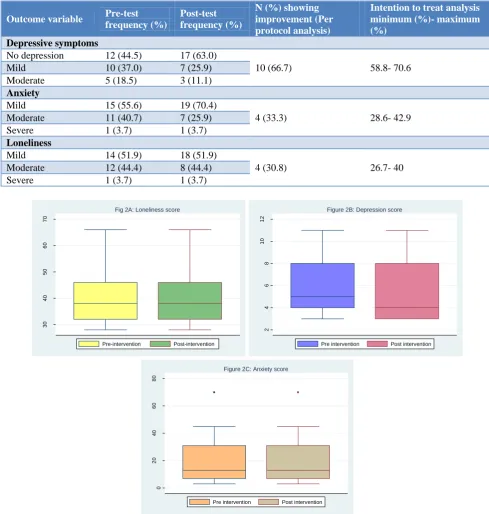
Task: Click the 'N (%) showing improvement' header
Action: 294,19
